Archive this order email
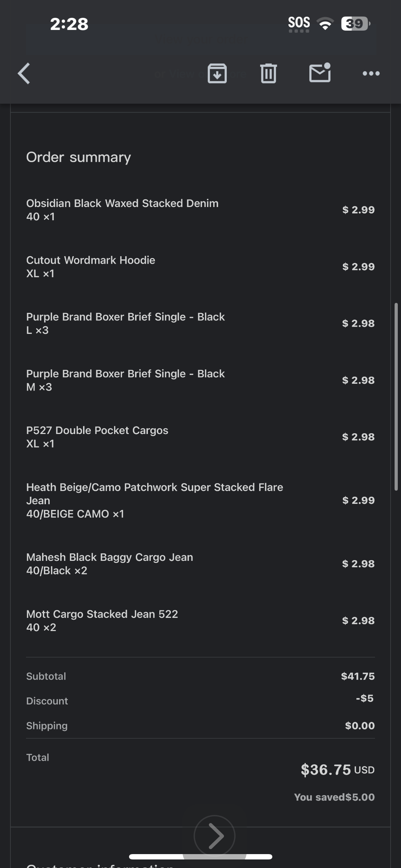Viewport: 401px width, 868px height. point(217,73)
